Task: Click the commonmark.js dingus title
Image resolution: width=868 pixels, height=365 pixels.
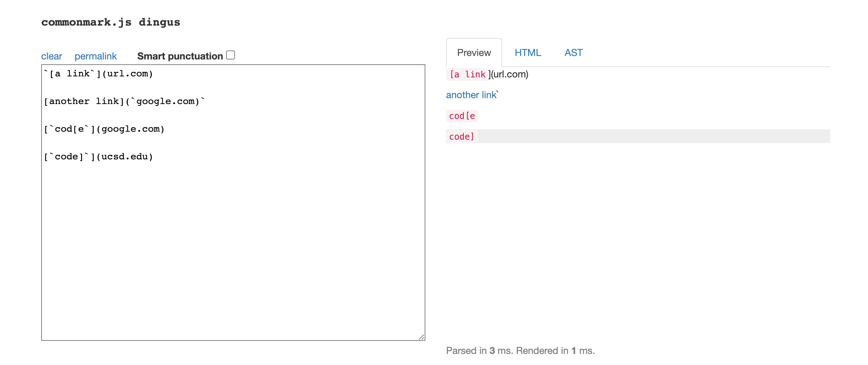Action: 111,22
